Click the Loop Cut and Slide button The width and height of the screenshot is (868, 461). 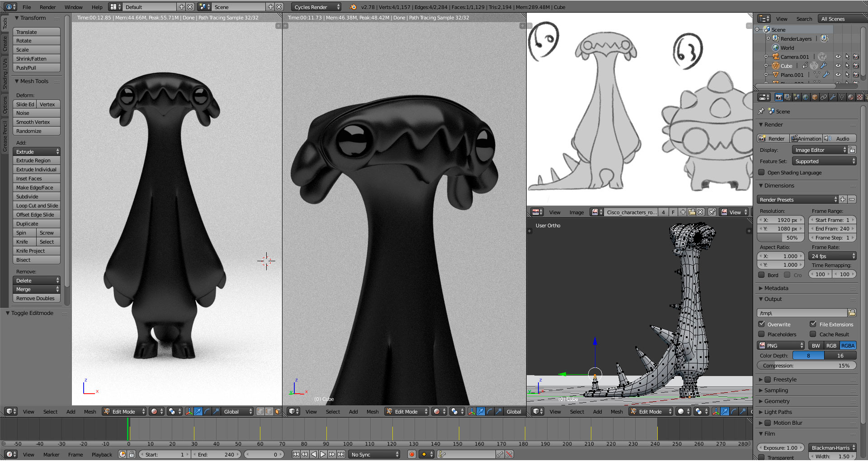pos(37,206)
